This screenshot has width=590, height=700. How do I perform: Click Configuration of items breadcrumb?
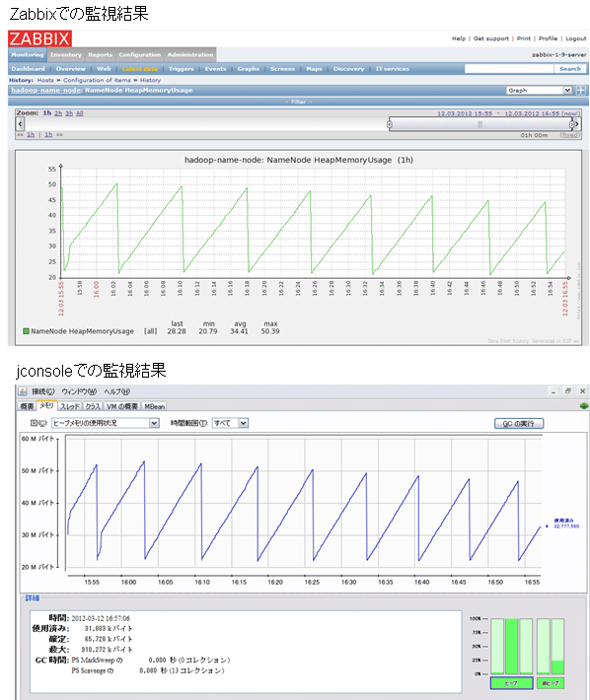pos(97,80)
